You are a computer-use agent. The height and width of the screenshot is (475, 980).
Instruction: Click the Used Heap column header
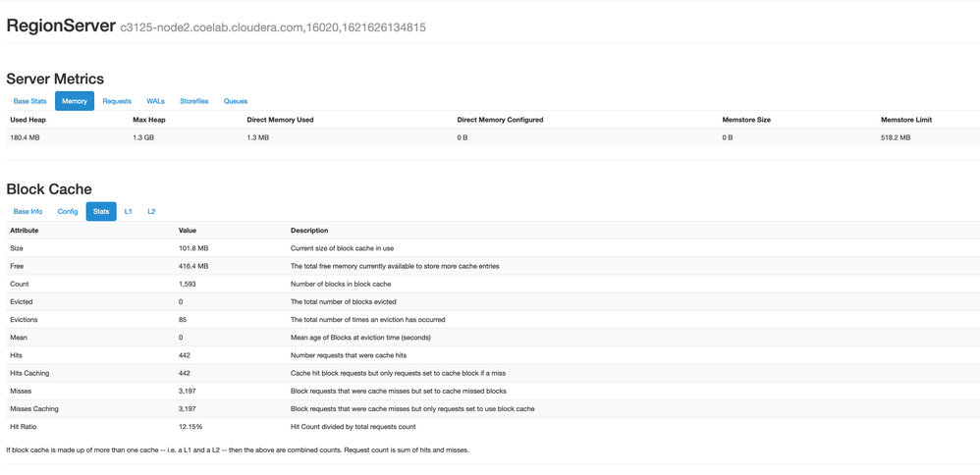point(28,120)
